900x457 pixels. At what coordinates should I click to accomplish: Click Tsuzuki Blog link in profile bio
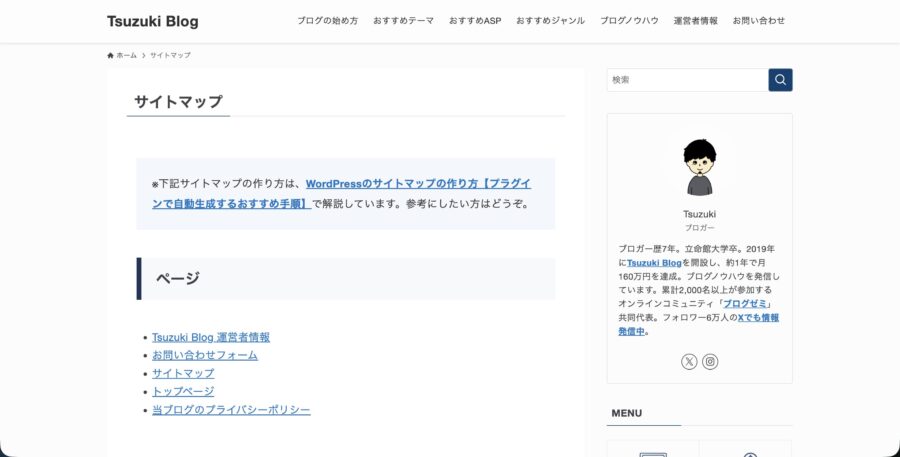coord(654,263)
